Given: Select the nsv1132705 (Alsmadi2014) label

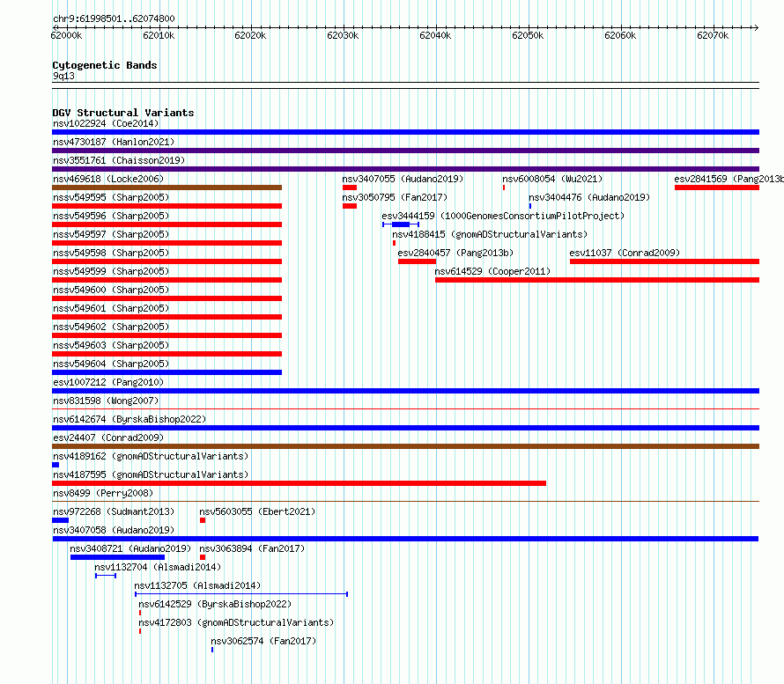Looking at the screenshot, I should pyautogui.click(x=197, y=585).
